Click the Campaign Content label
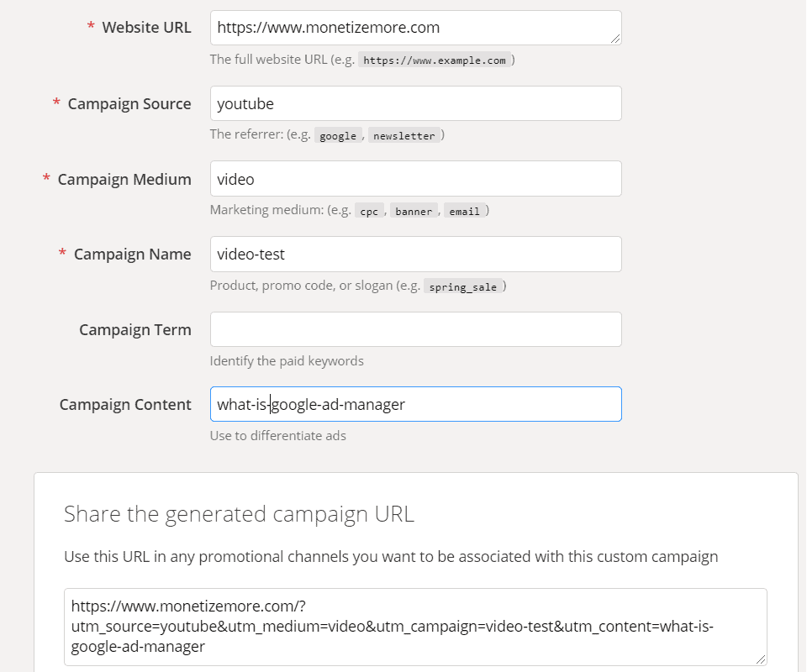This screenshot has width=807, height=672. click(x=125, y=405)
